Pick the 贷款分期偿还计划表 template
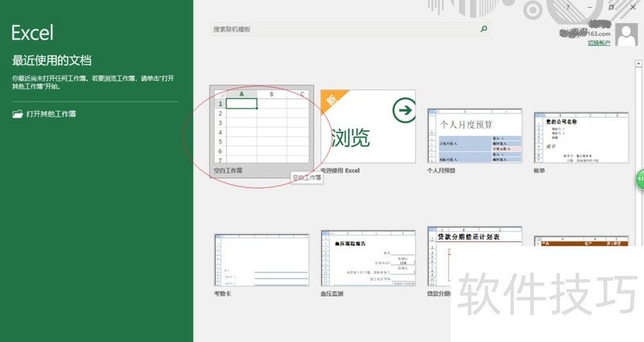 point(475,256)
